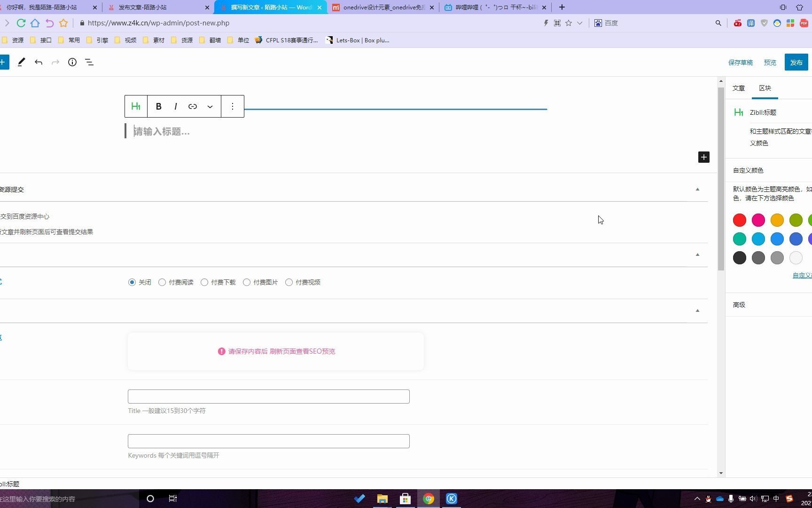Open File Explorer from taskbar
The width and height of the screenshot is (812, 508).
coord(382,499)
